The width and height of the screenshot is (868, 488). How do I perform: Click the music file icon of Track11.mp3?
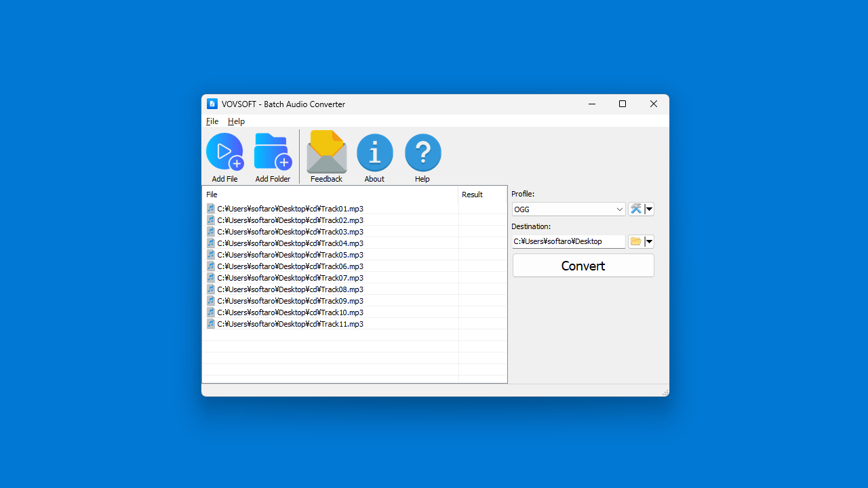211,324
